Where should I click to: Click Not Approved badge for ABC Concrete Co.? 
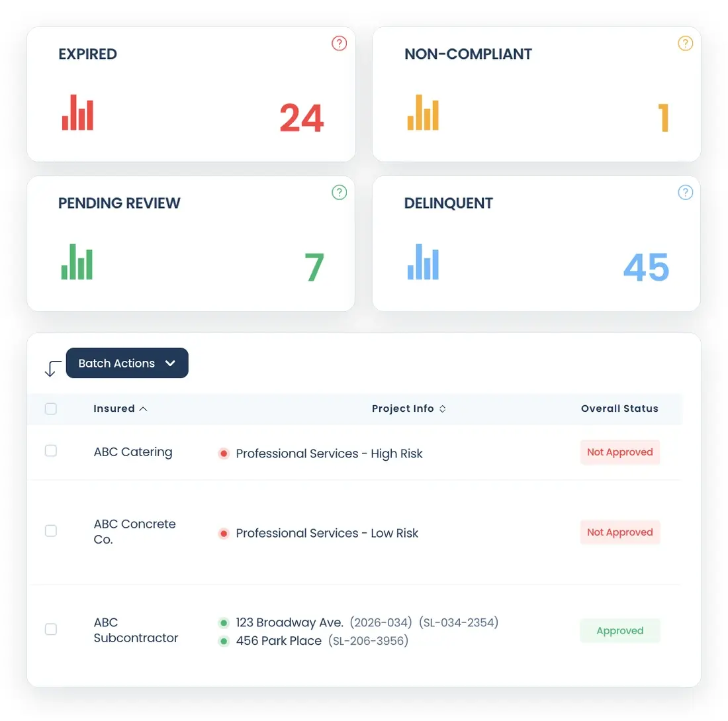pos(620,532)
